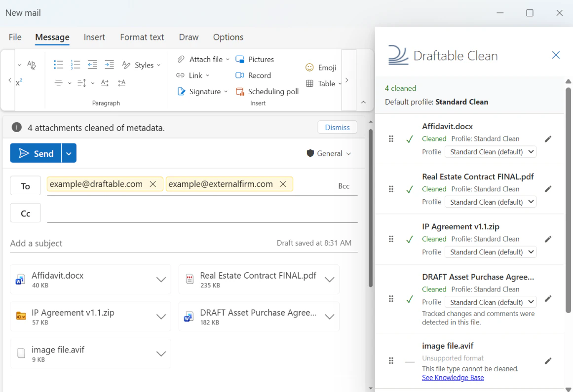Decrease paragraph indent
This screenshot has height=392, width=573.
(92, 65)
